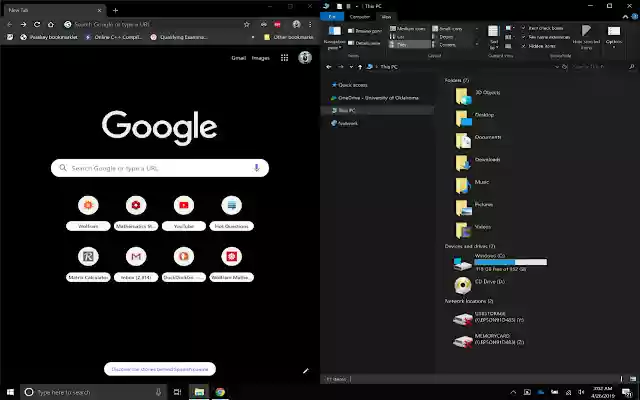Open the Gmail link

click(x=238, y=58)
